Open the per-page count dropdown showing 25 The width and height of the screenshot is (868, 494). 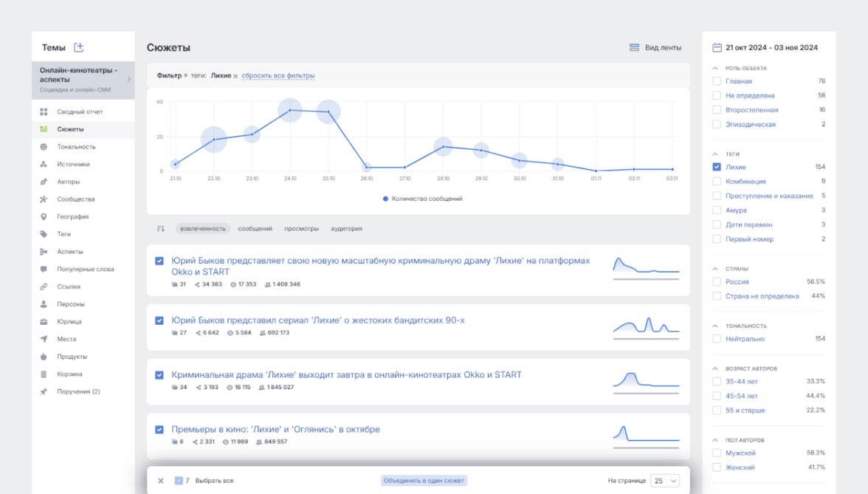664,481
